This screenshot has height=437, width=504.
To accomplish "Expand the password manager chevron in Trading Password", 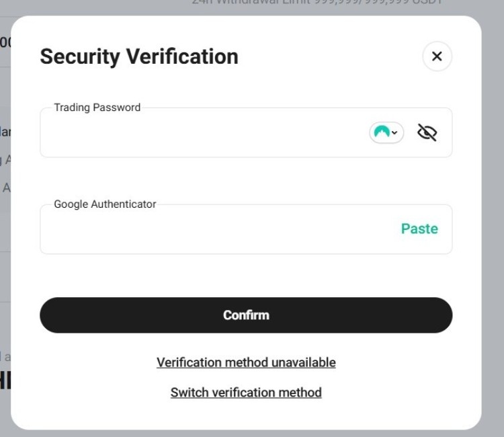I will (x=394, y=133).
